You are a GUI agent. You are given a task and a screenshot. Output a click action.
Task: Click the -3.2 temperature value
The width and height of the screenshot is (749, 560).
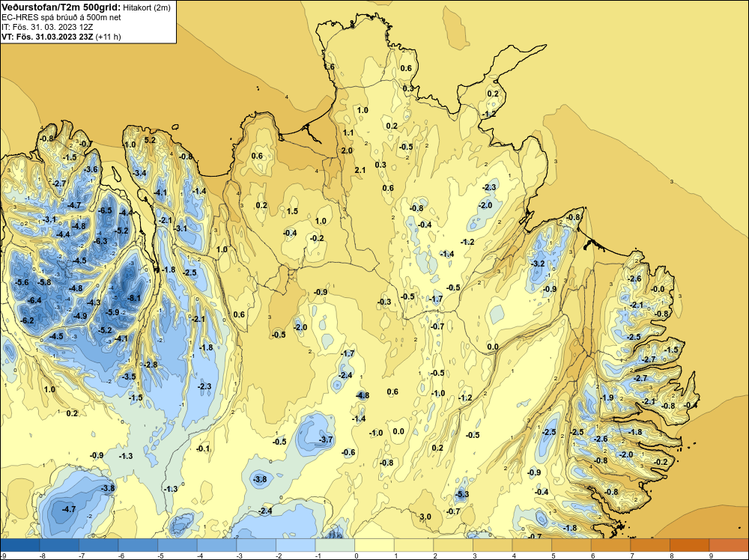[x=538, y=264]
